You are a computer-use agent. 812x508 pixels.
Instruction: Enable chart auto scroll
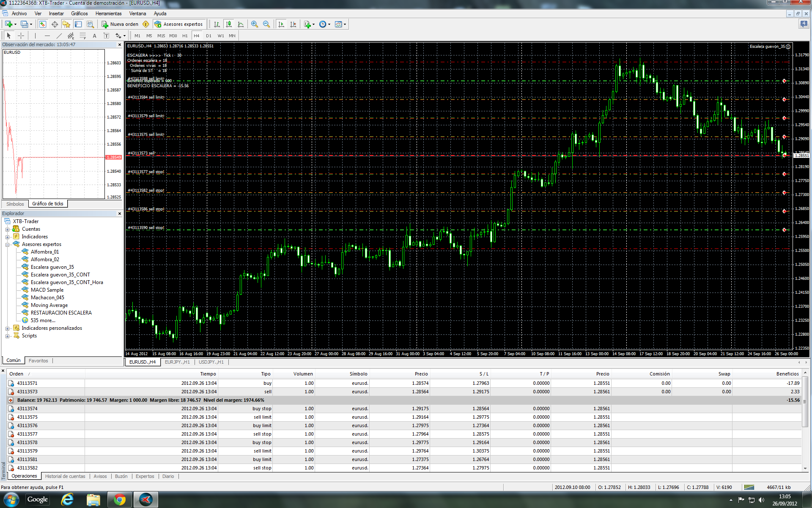(281, 24)
